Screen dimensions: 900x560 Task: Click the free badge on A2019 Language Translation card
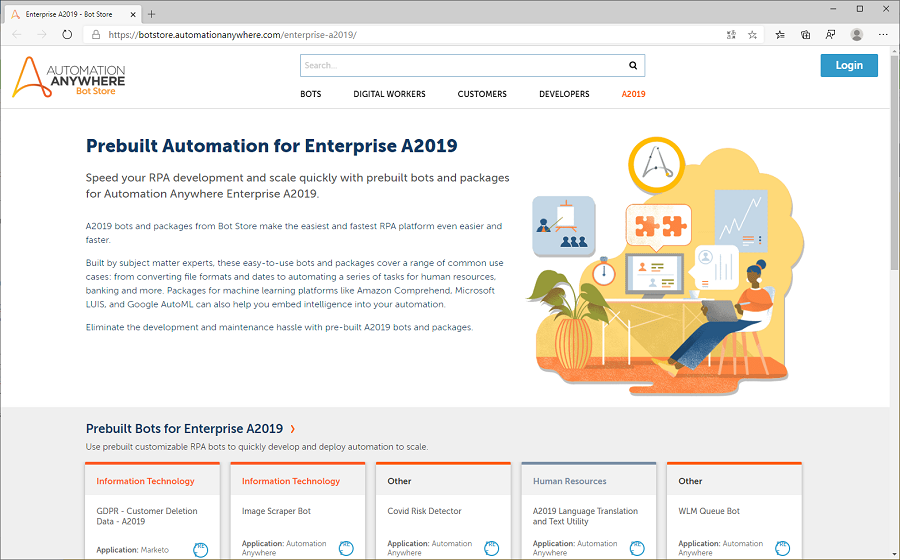(x=637, y=548)
